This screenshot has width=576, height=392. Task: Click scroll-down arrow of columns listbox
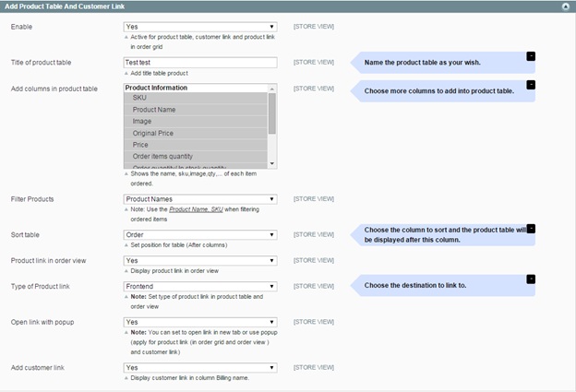click(x=271, y=163)
